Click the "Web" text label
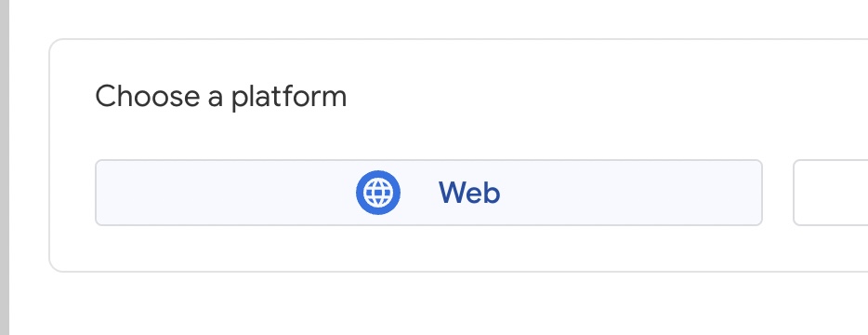 click(x=469, y=193)
